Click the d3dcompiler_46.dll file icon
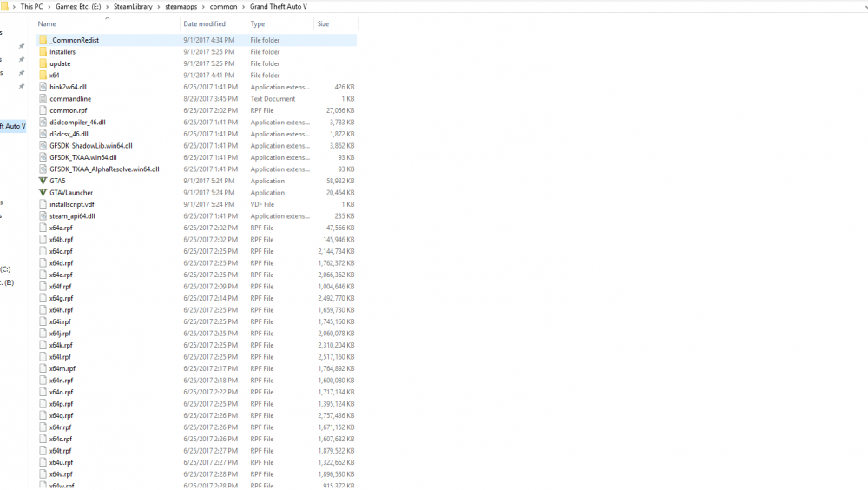The height and width of the screenshot is (490, 868). (43, 122)
